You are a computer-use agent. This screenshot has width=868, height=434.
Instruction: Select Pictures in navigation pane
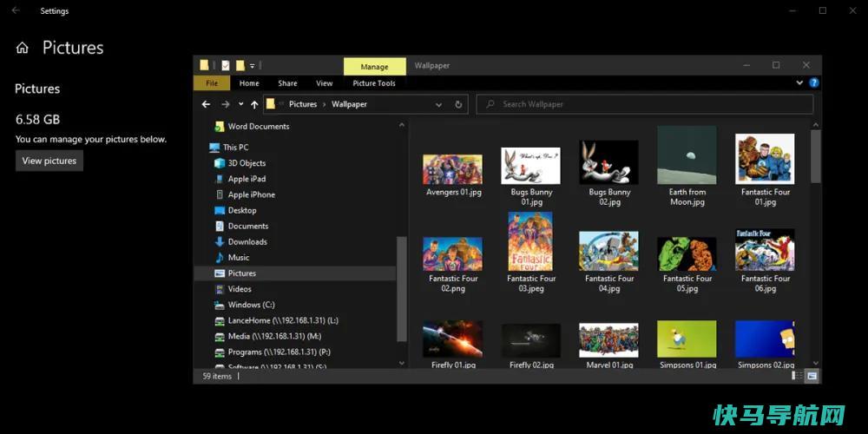pyautogui.click(x=295, y=273)
